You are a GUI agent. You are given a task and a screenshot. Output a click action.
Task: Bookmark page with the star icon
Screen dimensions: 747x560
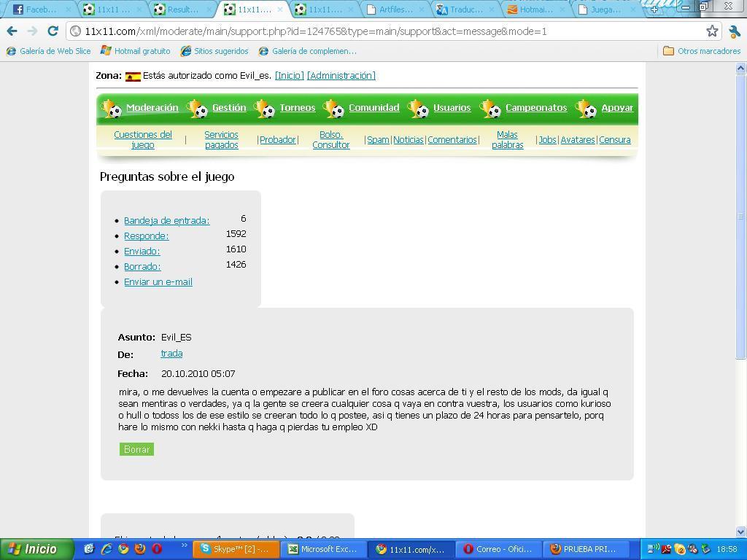point(712,31)
